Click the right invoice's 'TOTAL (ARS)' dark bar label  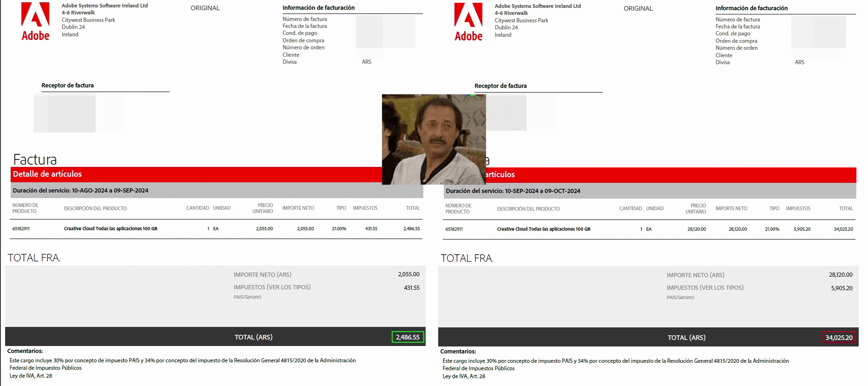tap(687, 338)
